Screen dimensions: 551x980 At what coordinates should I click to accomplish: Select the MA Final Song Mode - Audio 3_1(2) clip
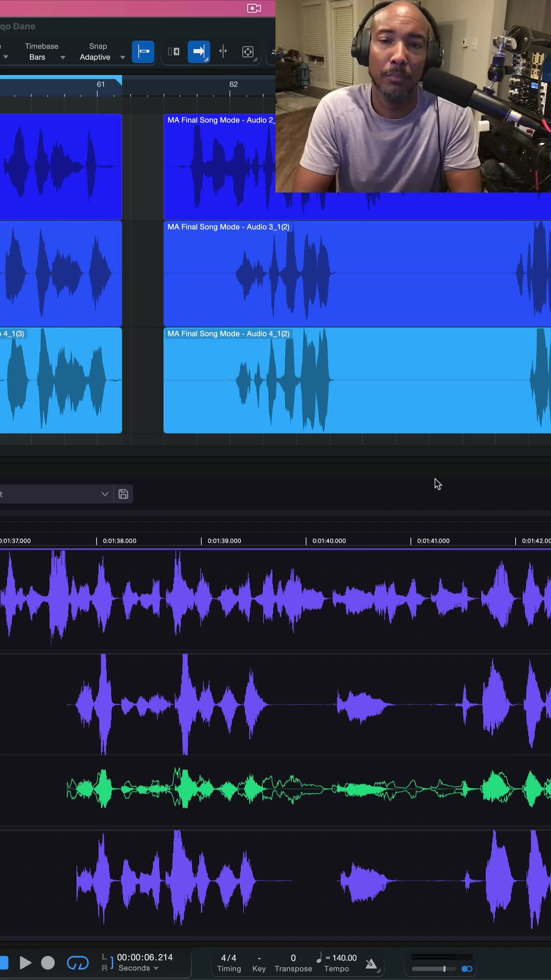coord(357,274)
